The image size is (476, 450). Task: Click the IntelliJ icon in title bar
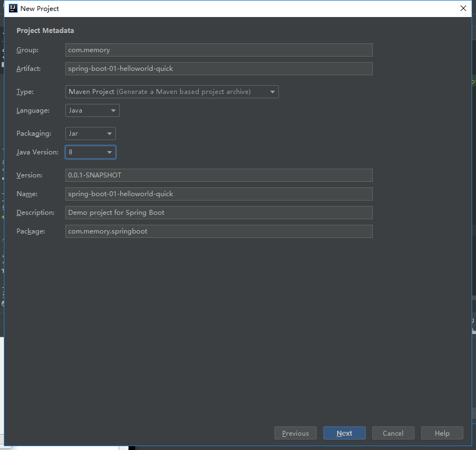(x=13, y=8)
